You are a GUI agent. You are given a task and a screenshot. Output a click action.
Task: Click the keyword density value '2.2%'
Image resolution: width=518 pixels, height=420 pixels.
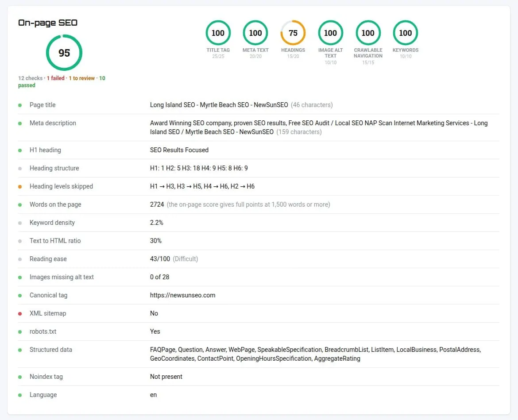[x=157, y=223]
